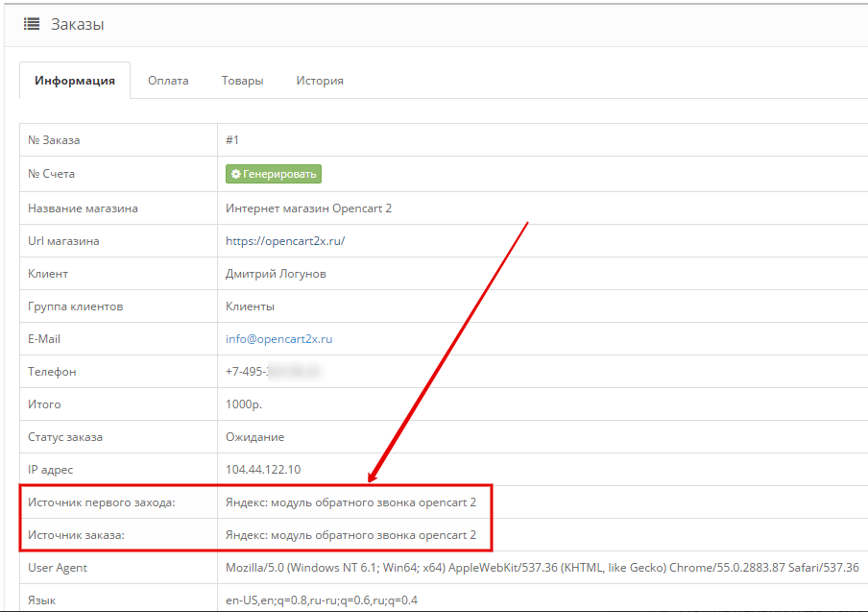Click the Клиенты customer group value
Viewport: 868px width, 612px height.
(x=250, y=306)
